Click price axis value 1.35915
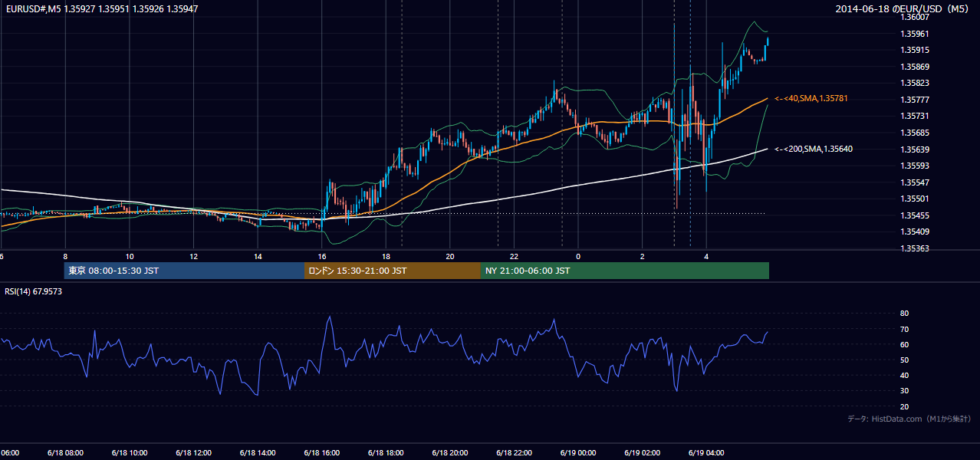Image resolution: width=980 pixels, height=460 pixels. pos(914,50)
